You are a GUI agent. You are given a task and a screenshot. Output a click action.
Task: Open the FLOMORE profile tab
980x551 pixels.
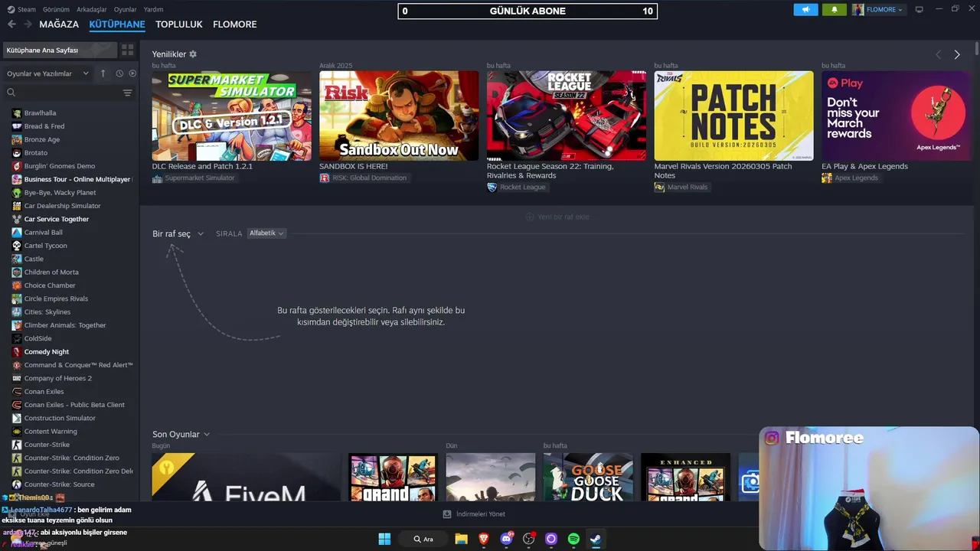tap(235, 24)
